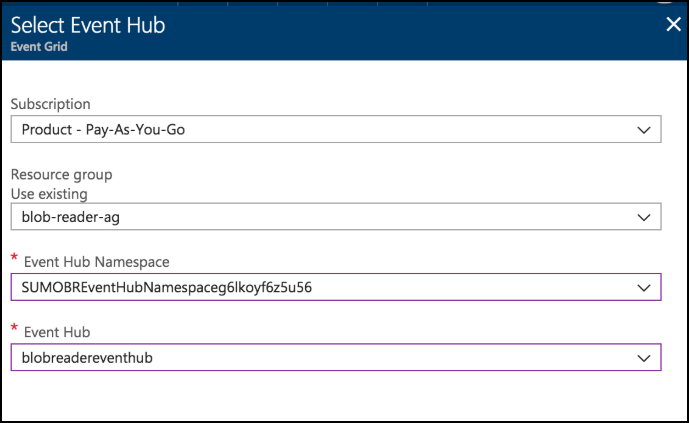Screen dimensions: 689x423
Task: Click the Event Hub field's chevron arrow
Action: point(642,357)
